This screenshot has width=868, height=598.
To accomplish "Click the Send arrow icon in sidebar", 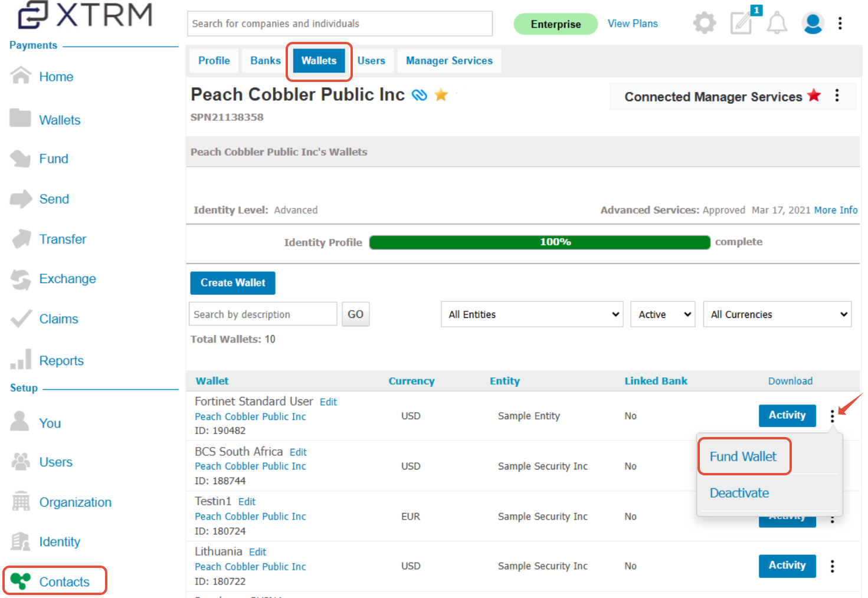I will 21,199.
